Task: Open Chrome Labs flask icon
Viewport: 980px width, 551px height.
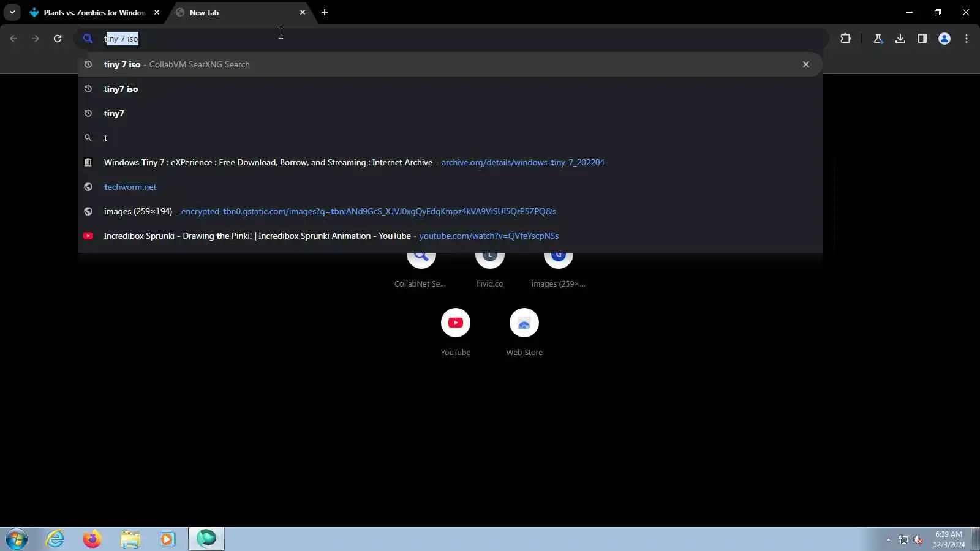Action: coord(878,39)
